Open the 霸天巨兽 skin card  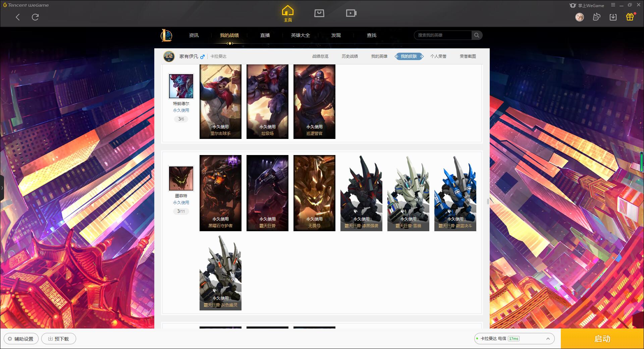267,193
